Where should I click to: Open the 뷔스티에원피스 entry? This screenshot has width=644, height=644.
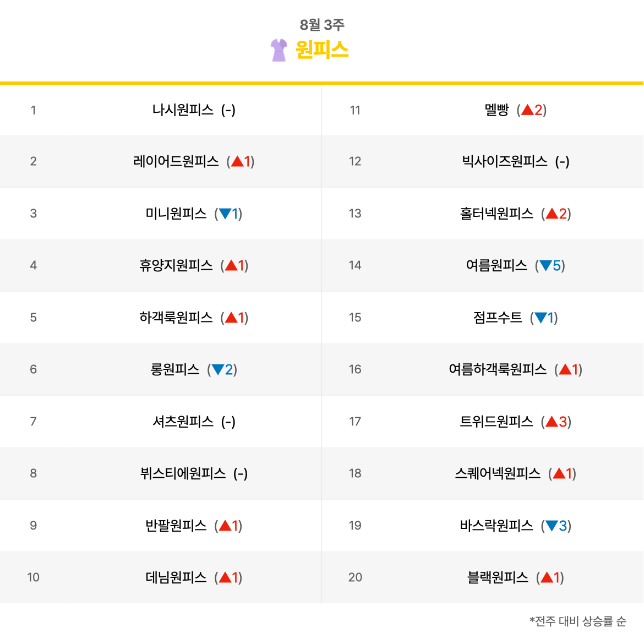[183, 473]
